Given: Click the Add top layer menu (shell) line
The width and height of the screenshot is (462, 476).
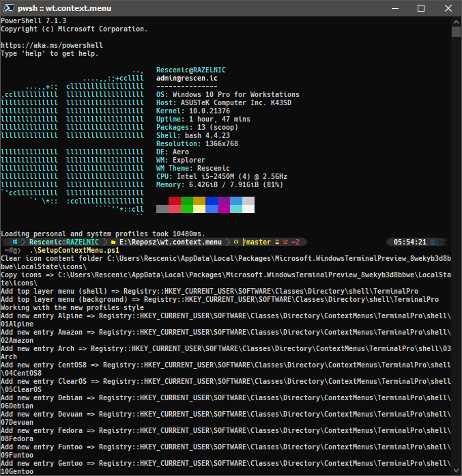Looking at the screenshot, I should (210, 292).
